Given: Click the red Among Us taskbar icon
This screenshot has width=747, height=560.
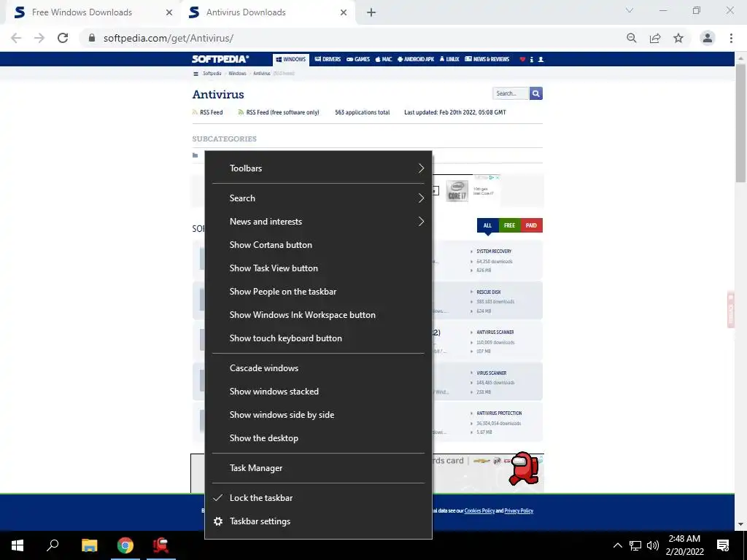Looking at the screenshot, I should pos(161,545).
